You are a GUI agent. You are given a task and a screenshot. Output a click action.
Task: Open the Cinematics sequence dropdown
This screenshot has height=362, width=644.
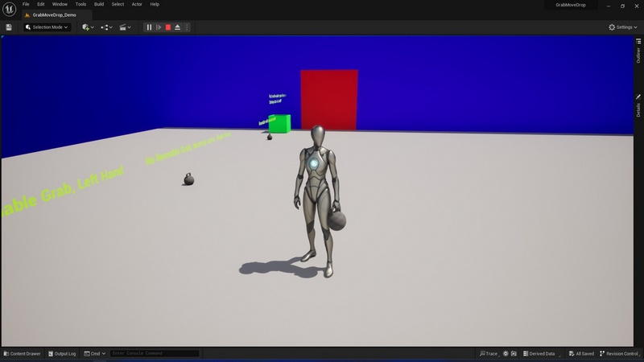tap(125, 27)
